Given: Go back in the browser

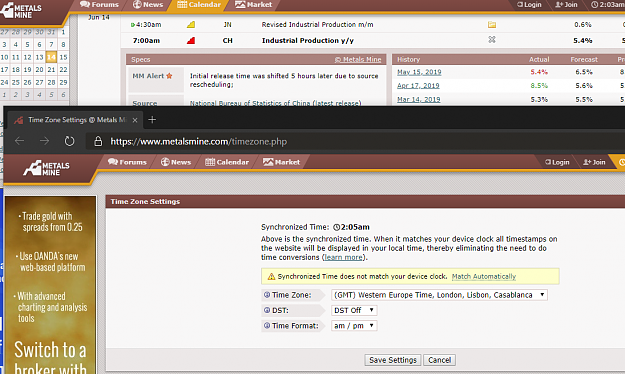Looking at the screenshot, I should click(x=20, y=141).
